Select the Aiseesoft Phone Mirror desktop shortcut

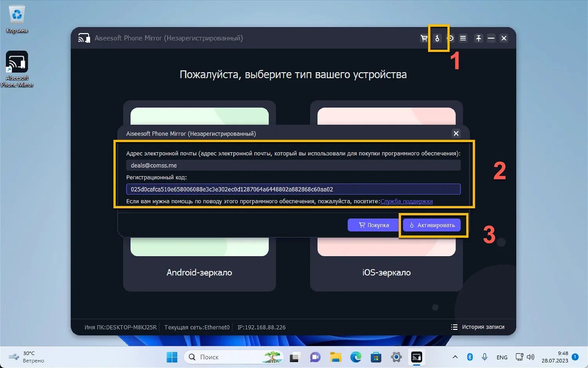17,69
